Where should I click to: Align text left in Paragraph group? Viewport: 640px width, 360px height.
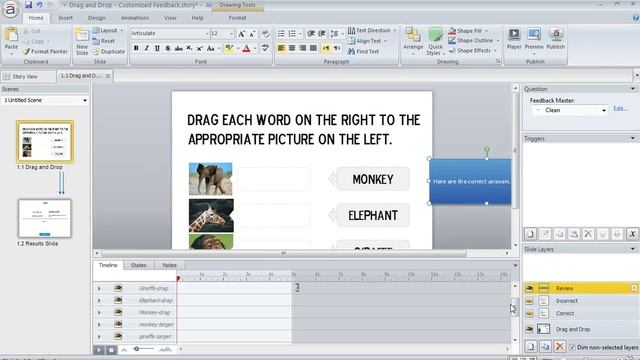(x=281, y=48)
